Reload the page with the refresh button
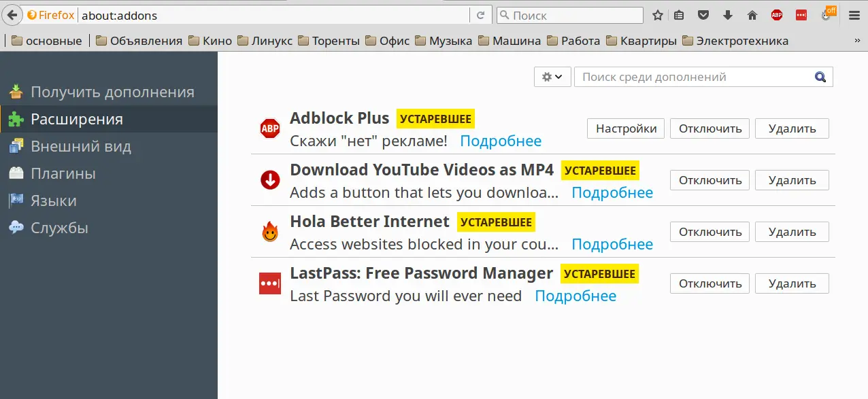 (x=480, y=15)
